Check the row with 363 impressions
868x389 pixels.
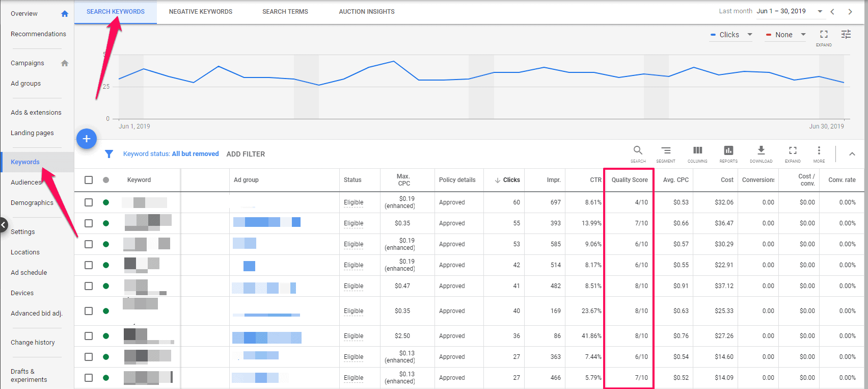click(x=89, y=357)
